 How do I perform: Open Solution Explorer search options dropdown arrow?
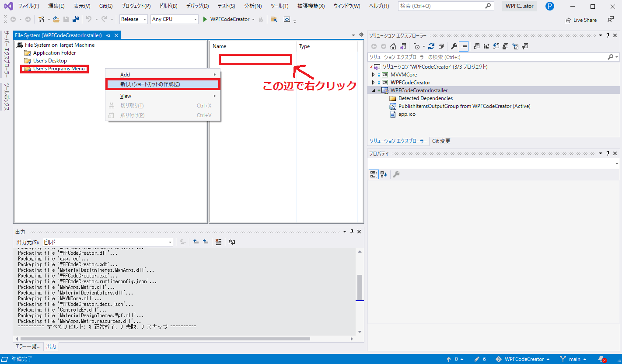(x=617, y=57)
